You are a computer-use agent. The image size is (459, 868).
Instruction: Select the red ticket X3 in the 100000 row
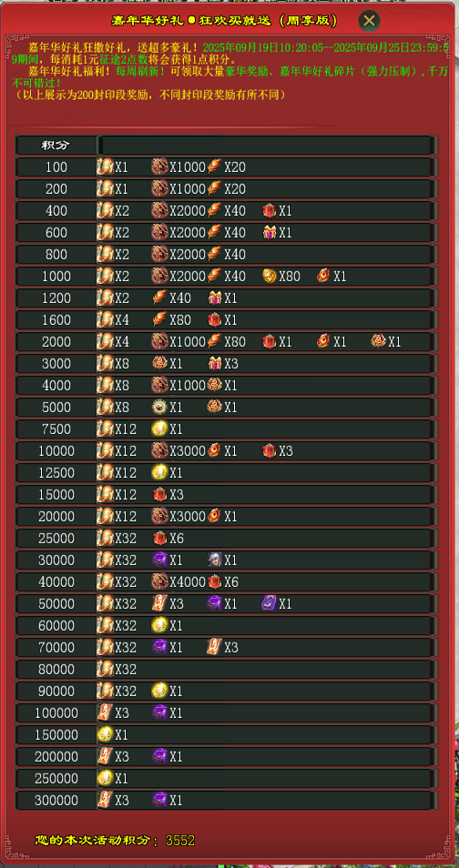[x=106, y=712]
